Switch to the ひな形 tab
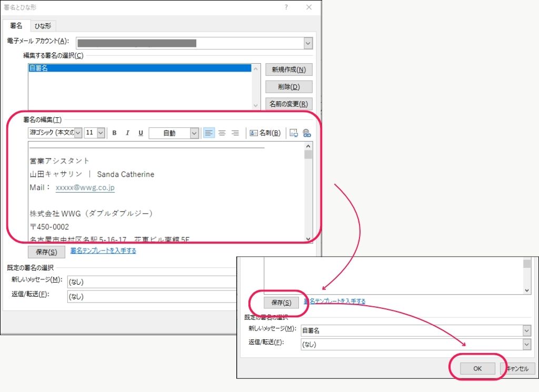This screenshot has height=392, width=539. pyautogui.click(x=44, y=26)
